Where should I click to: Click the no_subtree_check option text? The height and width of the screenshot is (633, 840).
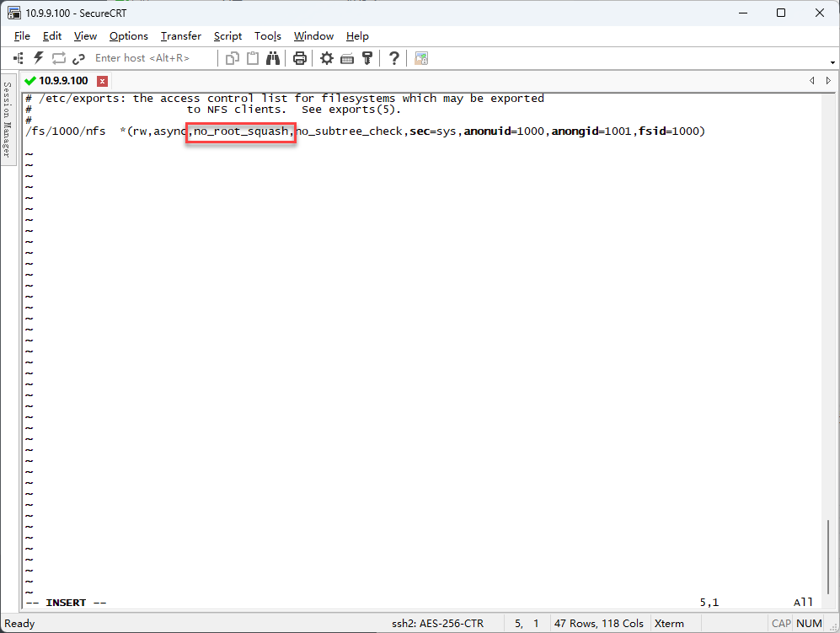pyautogui.click(x=349, y=131)
